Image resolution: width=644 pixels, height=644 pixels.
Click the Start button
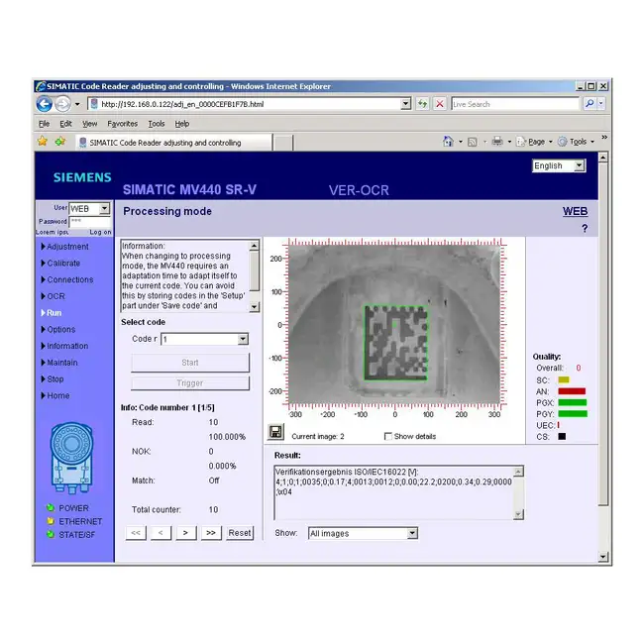coord(190,363)
